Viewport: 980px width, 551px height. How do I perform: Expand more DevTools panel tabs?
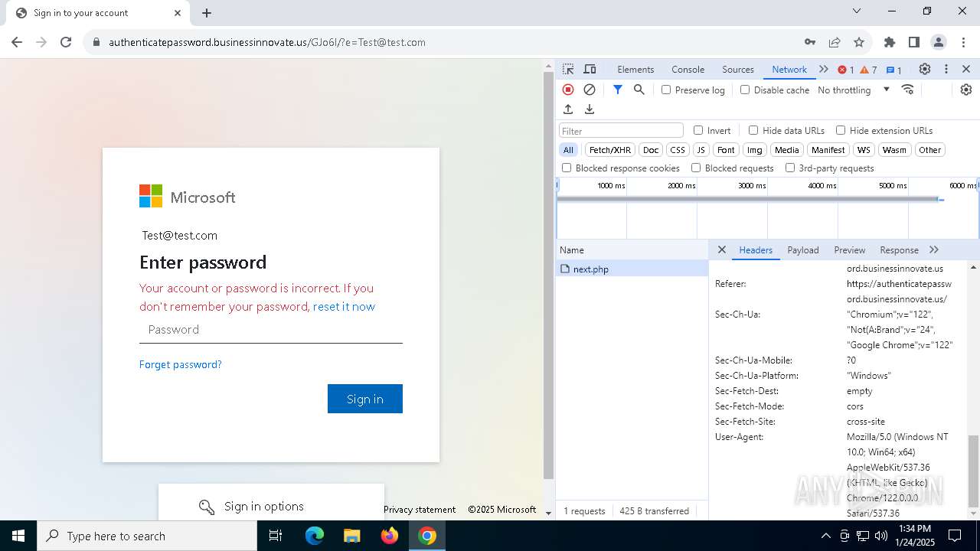(824, 69)
